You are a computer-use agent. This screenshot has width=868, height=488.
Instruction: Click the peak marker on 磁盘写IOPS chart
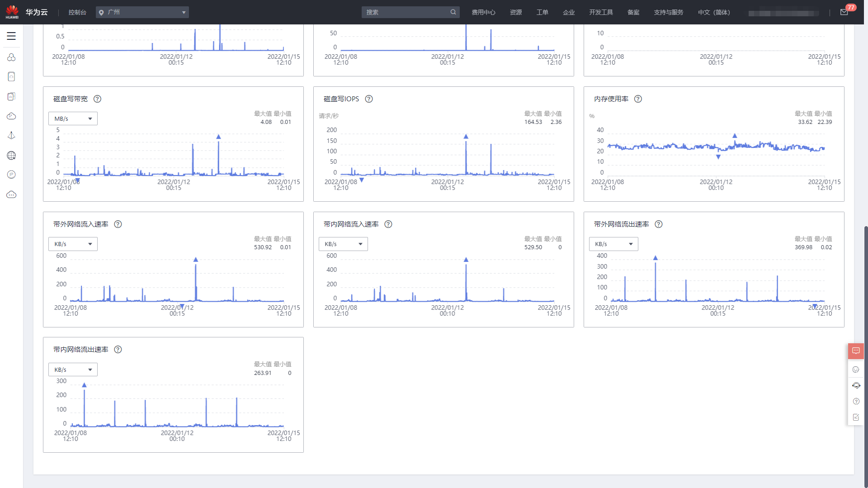point(466,136)
